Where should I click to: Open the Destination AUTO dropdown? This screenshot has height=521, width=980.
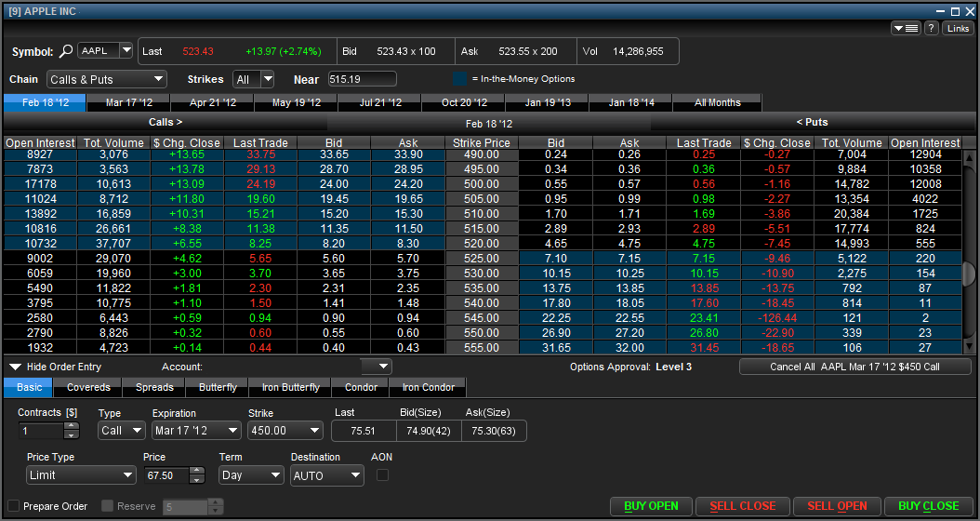tap(327, 475)
